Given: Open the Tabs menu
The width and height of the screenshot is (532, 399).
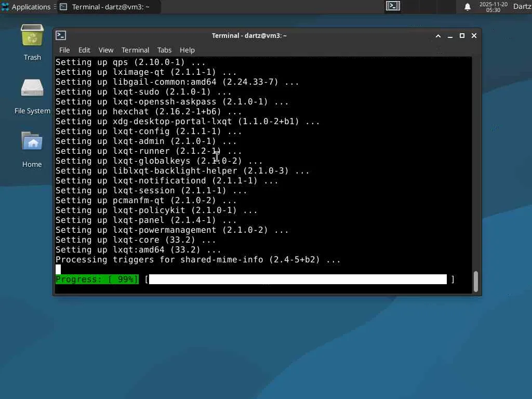Looking at the screenshot, I should (x=164, y=50).
